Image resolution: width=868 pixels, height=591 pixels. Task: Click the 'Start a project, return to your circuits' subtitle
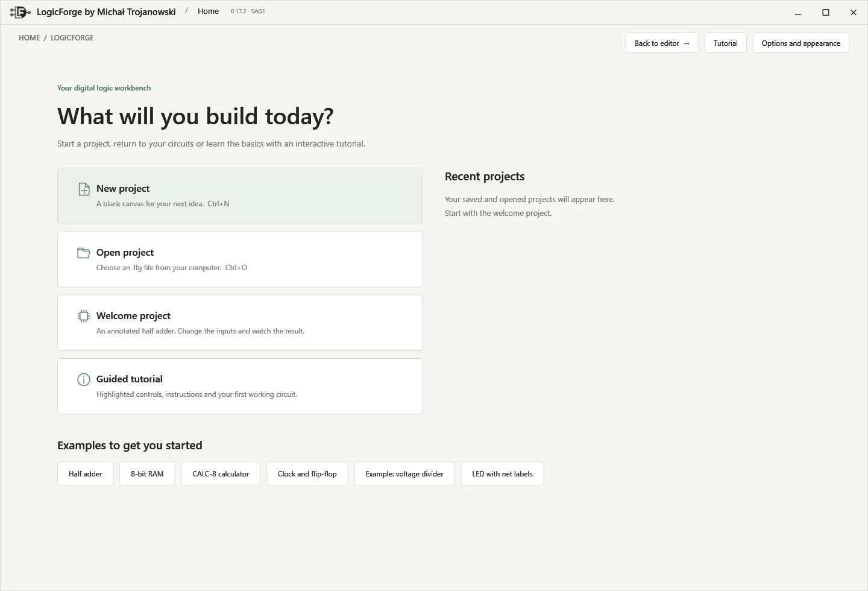coord(211,144)
